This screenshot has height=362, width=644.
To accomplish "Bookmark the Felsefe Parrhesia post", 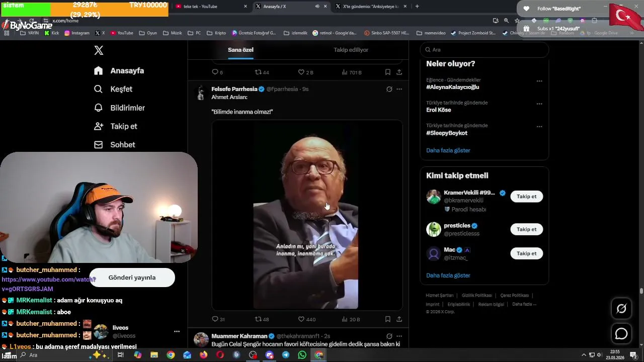I will pos(388,319).
